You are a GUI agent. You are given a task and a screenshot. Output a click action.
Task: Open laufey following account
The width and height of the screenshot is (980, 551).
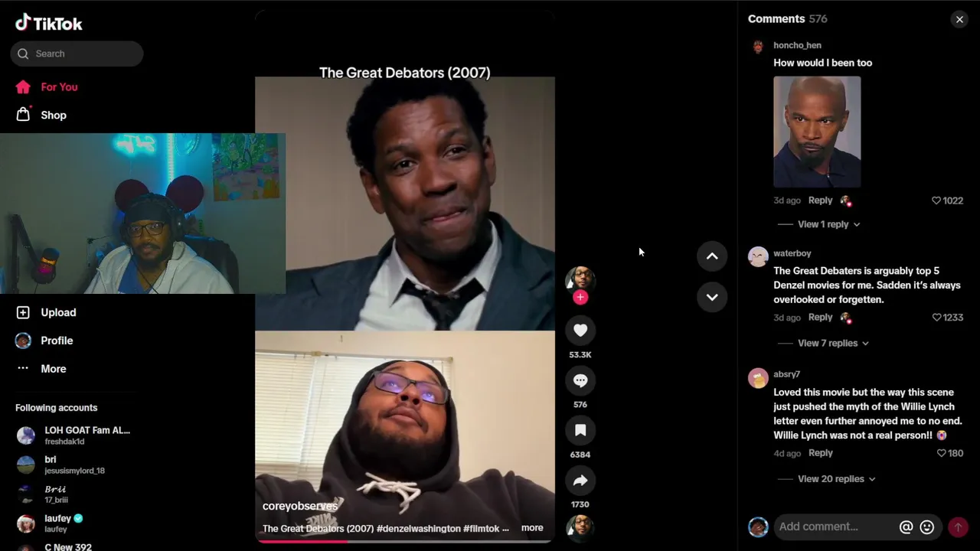(x=74, y=523)
